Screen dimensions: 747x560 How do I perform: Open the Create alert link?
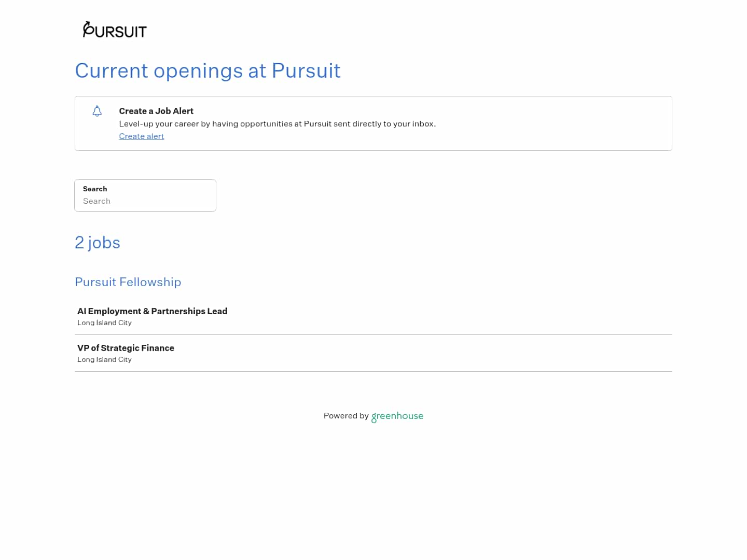[141, 136]
